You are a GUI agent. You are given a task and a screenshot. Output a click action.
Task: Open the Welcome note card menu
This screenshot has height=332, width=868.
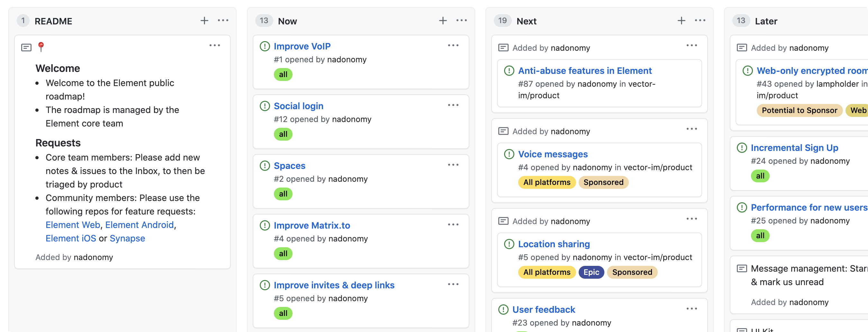pyautogui.click(x=215, y=45)
